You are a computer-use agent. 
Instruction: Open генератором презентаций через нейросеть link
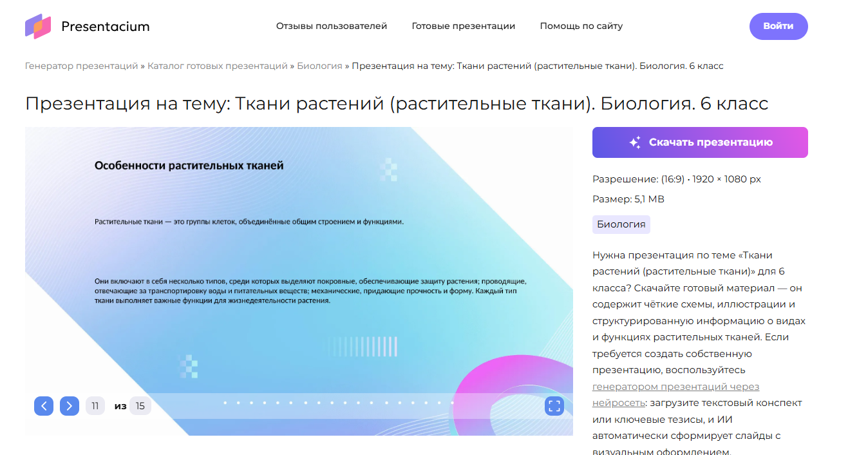click(675, 387)
